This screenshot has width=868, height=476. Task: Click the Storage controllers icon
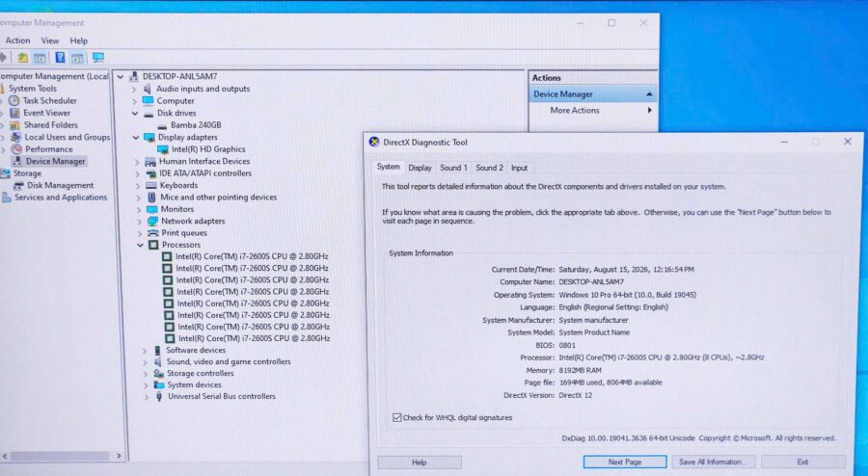[159, 374]
